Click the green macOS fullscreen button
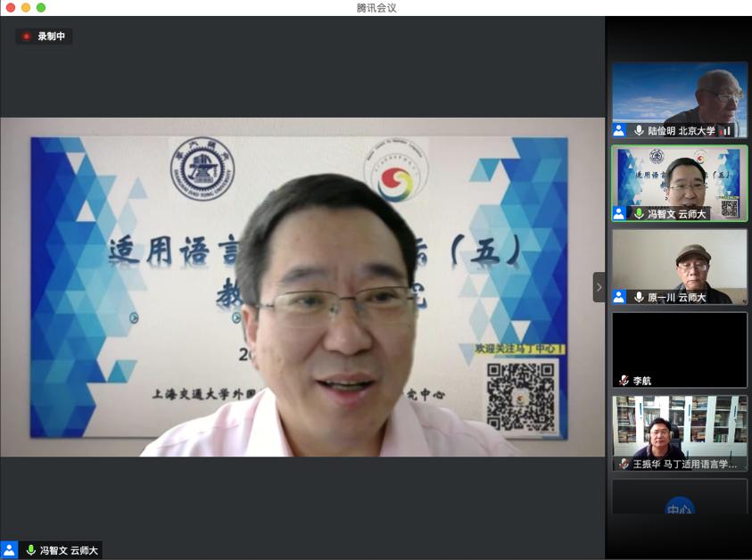This screenshot has height=560, width=752. click(41, 7)
